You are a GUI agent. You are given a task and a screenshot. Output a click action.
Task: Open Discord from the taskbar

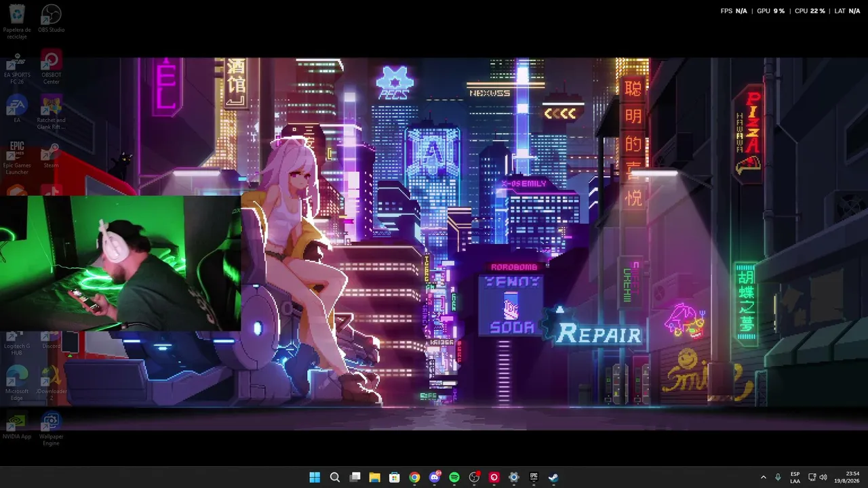(x=434, y=477)
